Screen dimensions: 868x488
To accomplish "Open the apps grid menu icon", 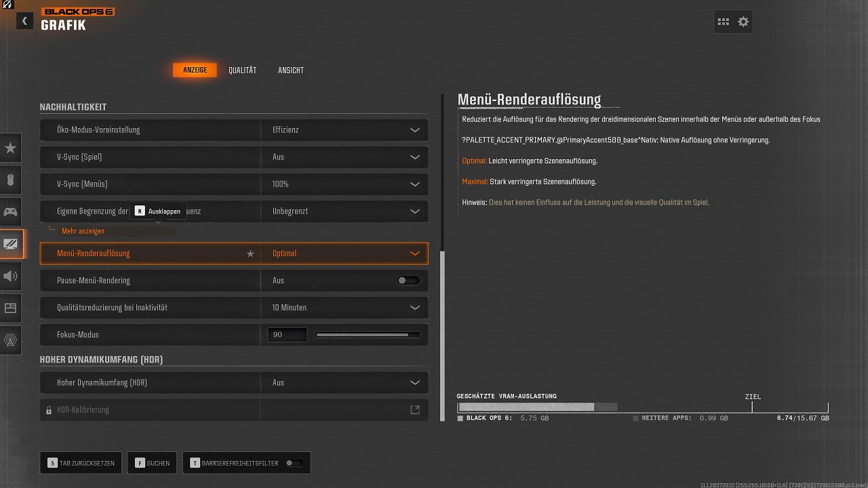I will 724,22.
